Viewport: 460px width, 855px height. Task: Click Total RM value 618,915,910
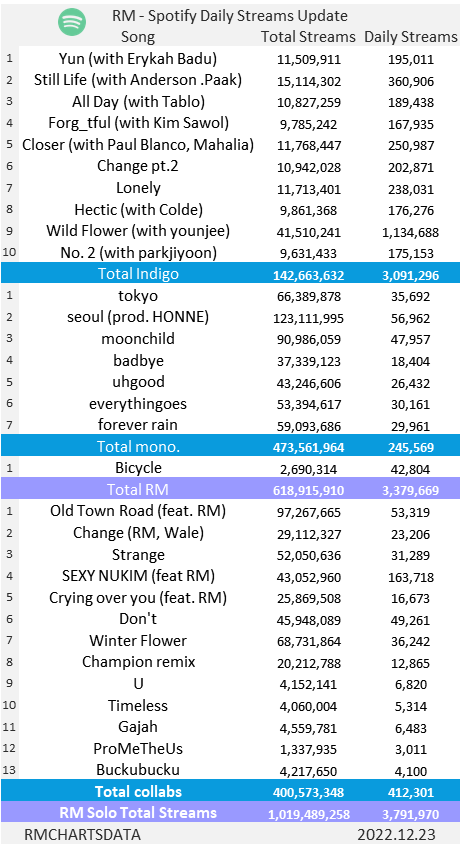point(308,491)
